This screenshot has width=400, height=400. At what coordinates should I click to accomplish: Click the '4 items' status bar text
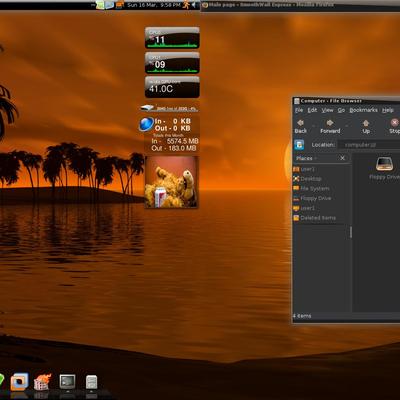pos(302,316)
